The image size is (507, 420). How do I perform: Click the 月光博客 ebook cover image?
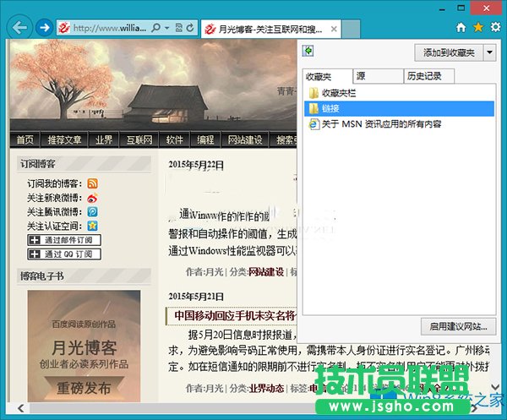pyautogui.click(x=84, y=346)
